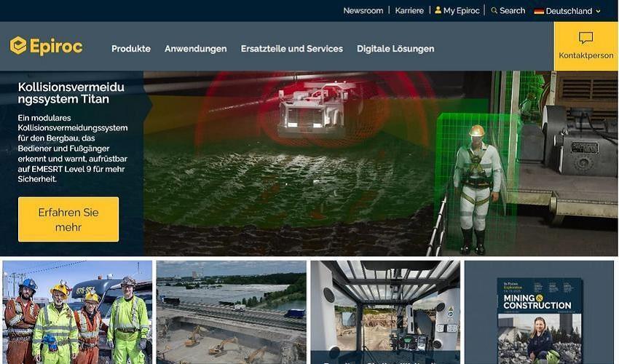Open the Produkte menu

pyautogui.click(x=131, y=49)
